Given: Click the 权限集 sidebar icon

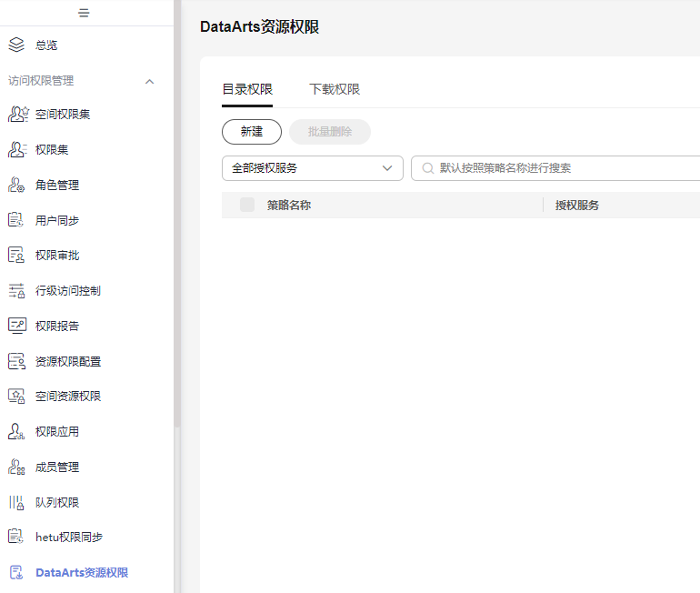Looking at the screenshot, I should click(x=17, y=149).
